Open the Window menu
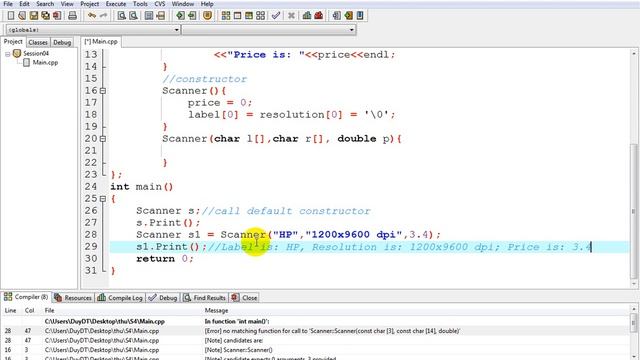The height and width of the screenshot is (360, 640). tap(182, 4)
